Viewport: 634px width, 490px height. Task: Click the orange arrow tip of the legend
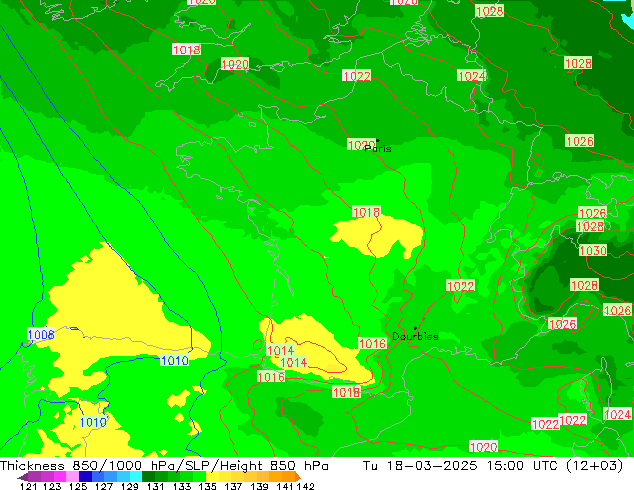298,477
